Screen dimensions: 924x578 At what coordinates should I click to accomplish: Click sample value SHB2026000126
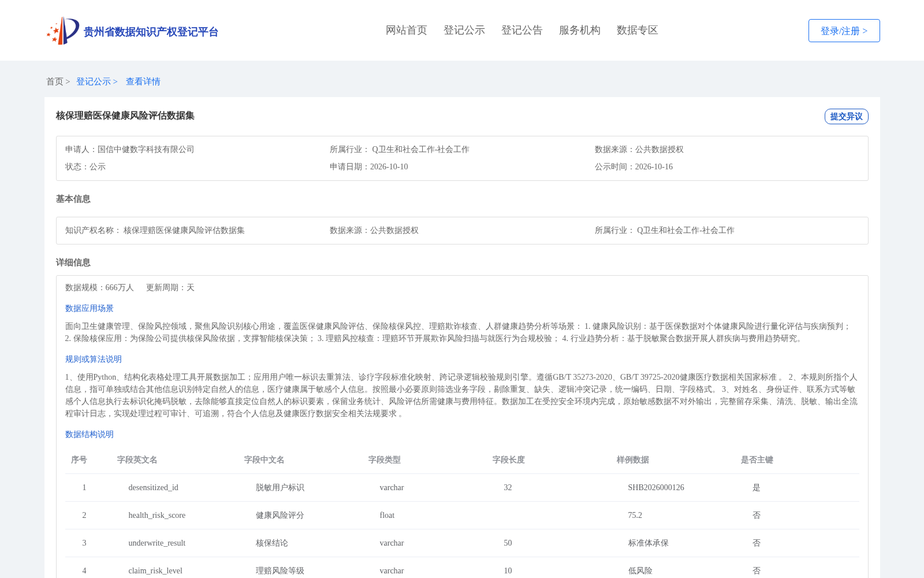[656, 487]
